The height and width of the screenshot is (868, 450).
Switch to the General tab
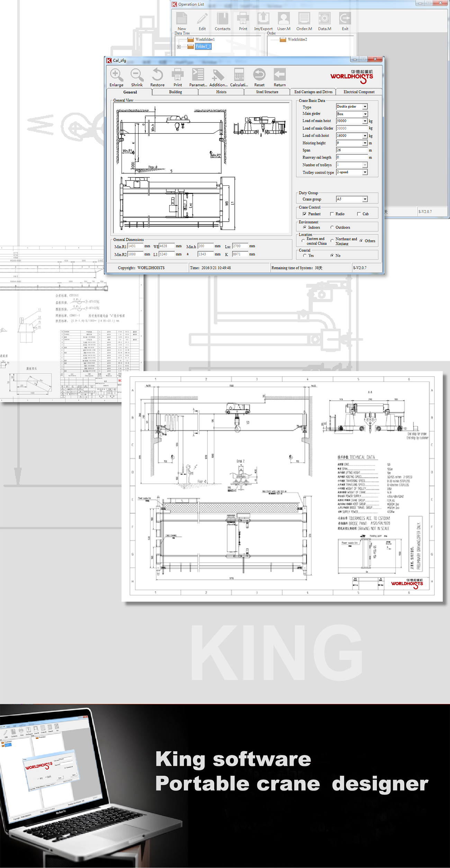(130, 92)
